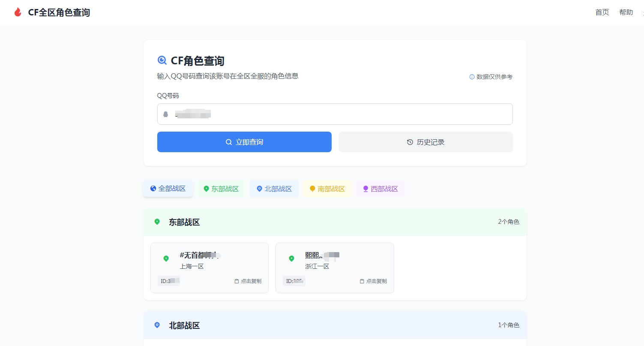Click the 北部战区 section header
644x346 pixels.
point(335,325)
